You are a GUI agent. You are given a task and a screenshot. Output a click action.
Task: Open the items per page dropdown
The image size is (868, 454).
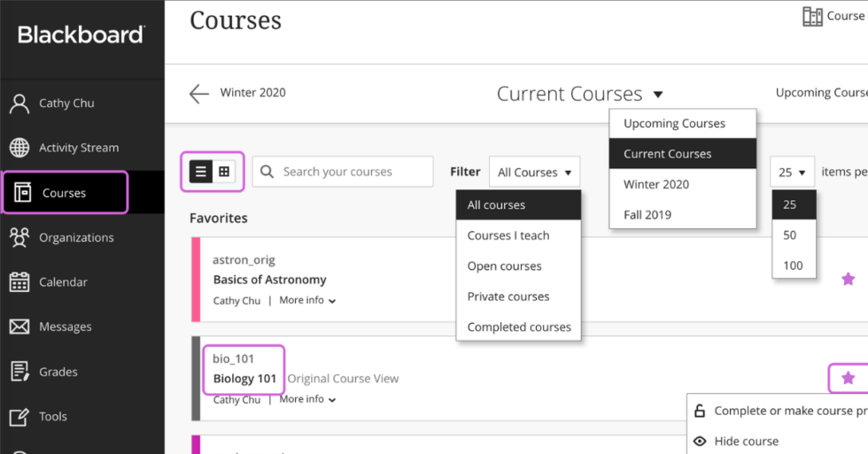point(792,173)
